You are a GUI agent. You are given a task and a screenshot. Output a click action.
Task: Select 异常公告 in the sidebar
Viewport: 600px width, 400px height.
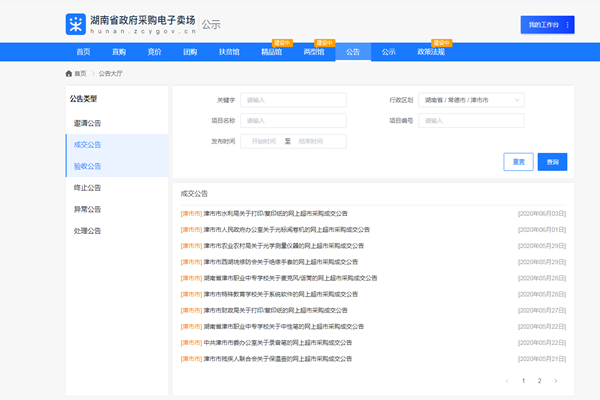click(x=117, y=209)
